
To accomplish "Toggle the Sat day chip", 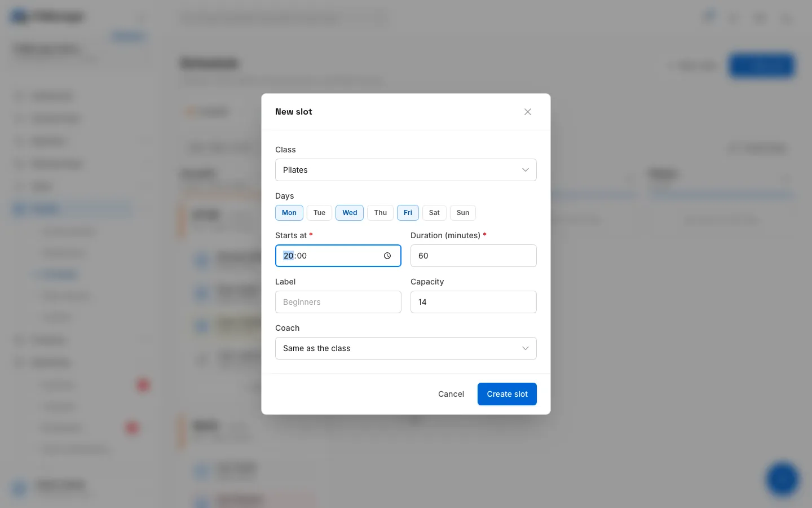I will tap(434, 213).
